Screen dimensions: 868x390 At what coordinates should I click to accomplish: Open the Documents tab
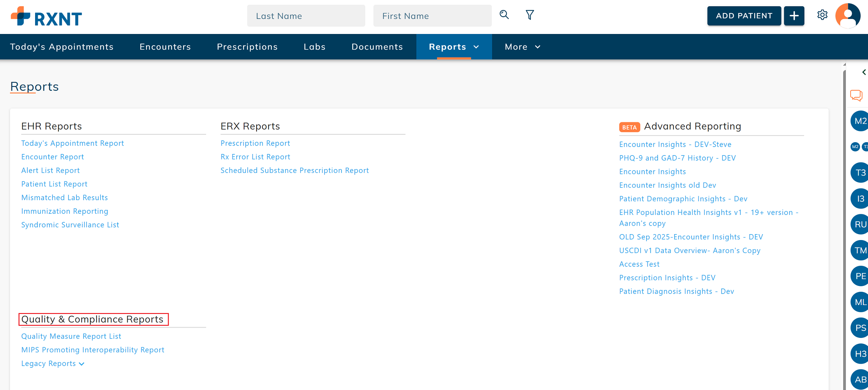(377, 47)
